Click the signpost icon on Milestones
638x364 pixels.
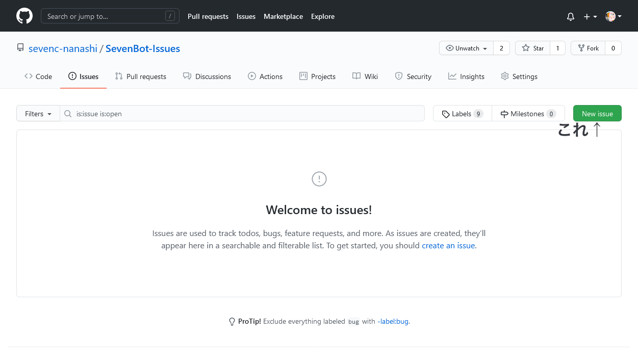tap(504, 113)
